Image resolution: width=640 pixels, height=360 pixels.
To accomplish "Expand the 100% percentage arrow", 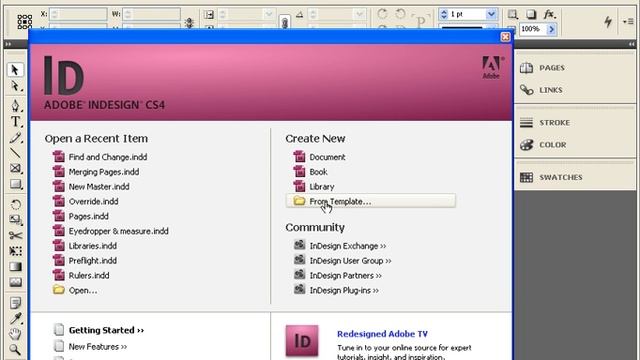I will 551,29.
